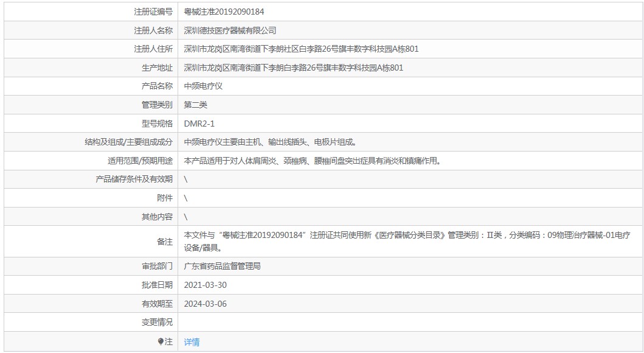Select the 备注 remark text paragraph

point(407,241)
